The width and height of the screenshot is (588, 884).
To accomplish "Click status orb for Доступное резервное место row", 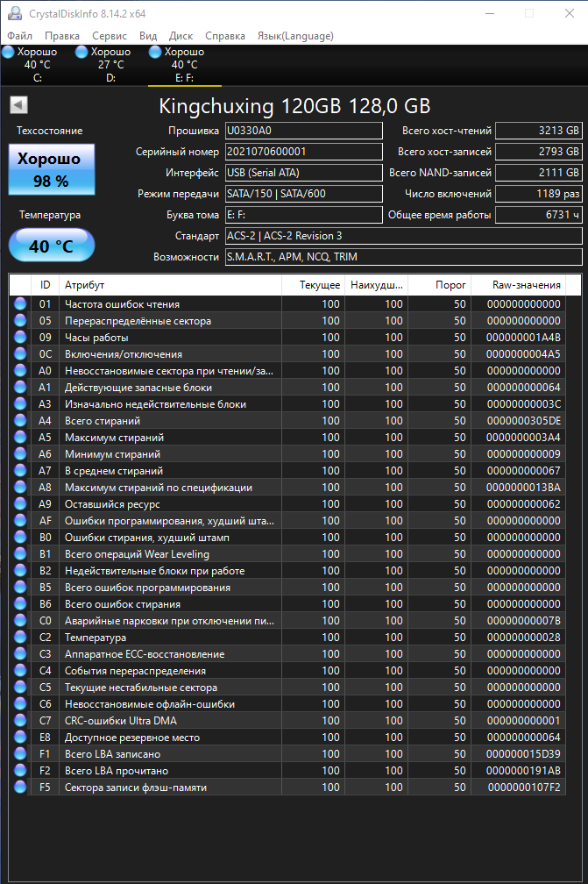I will [x=20, y=738].
